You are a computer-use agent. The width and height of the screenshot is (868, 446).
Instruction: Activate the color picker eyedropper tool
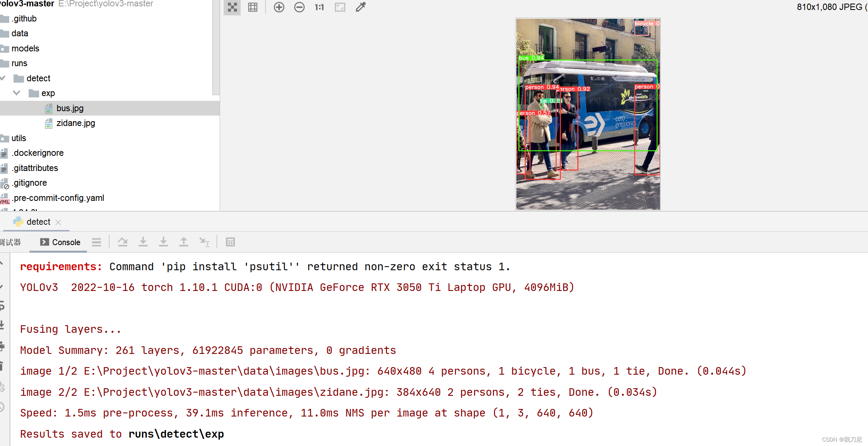(360, 7)
